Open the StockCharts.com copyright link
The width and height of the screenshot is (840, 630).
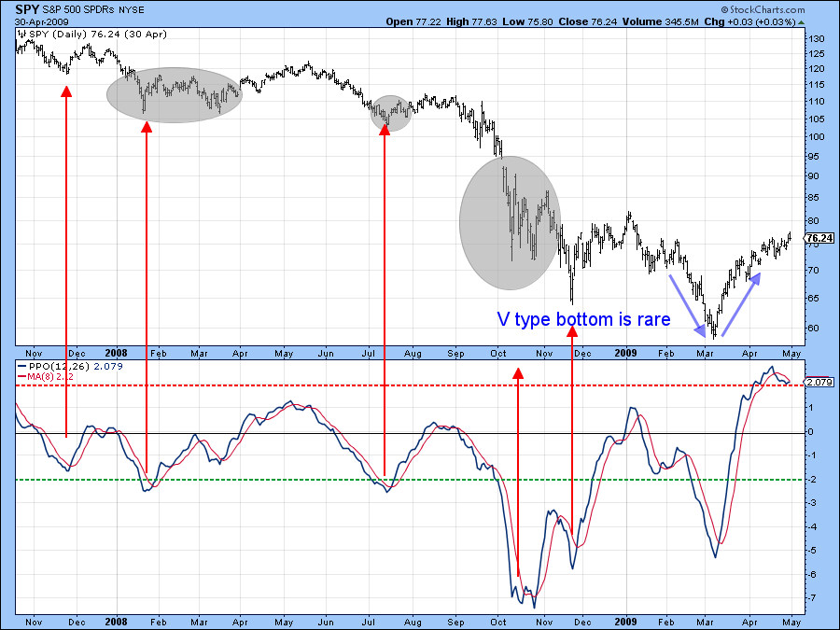[x=763, y=9]
